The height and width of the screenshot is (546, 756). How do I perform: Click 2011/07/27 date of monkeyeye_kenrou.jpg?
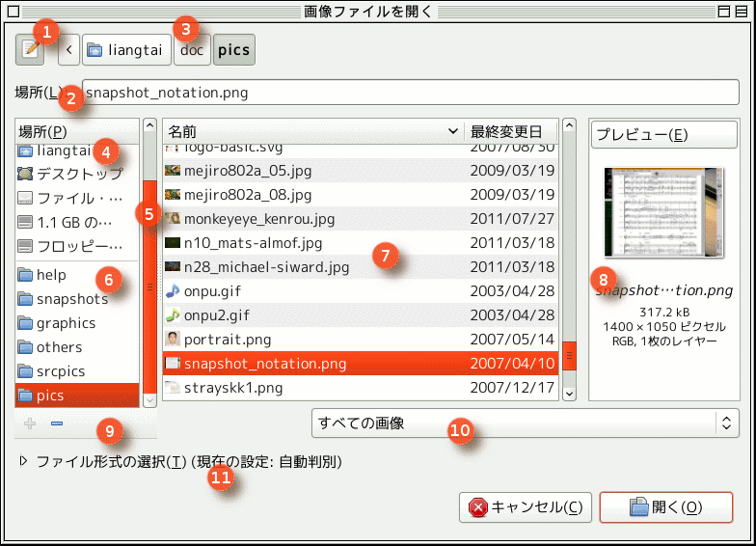[x=512, y=218]
